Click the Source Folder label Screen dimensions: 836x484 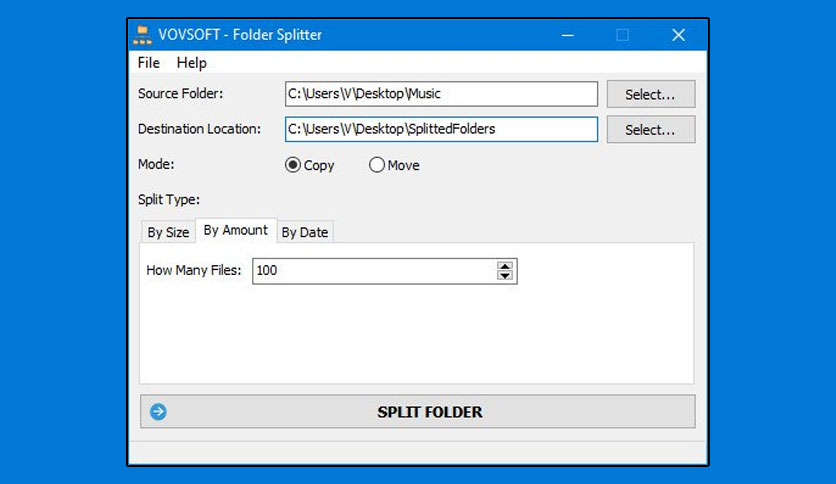pyautogui.click(x=180, y=94)
